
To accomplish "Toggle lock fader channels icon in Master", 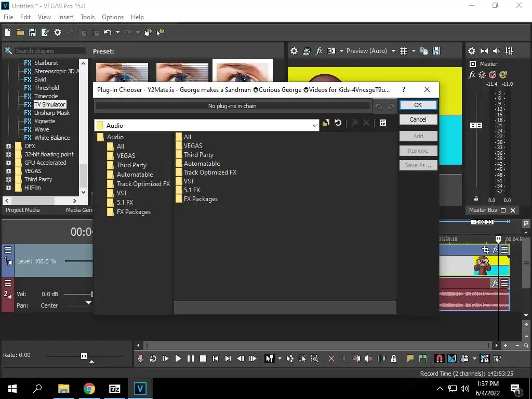I will pos(476,198).
